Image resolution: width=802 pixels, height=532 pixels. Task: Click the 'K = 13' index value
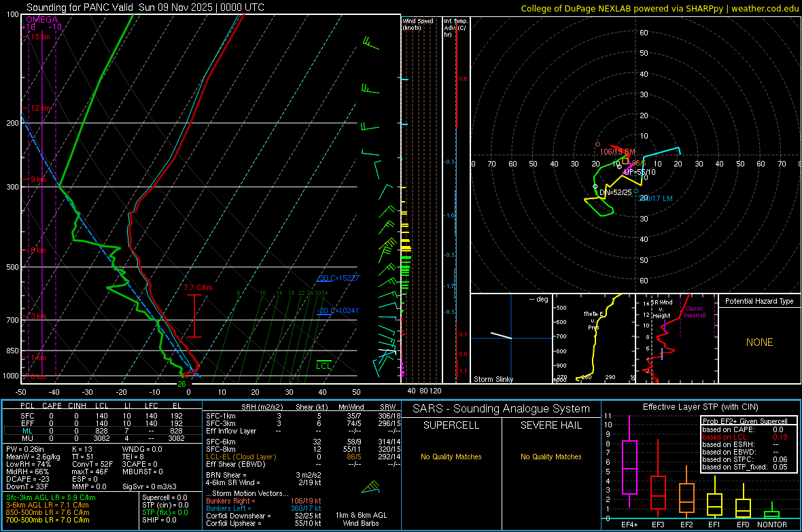[x=82, y=449]
